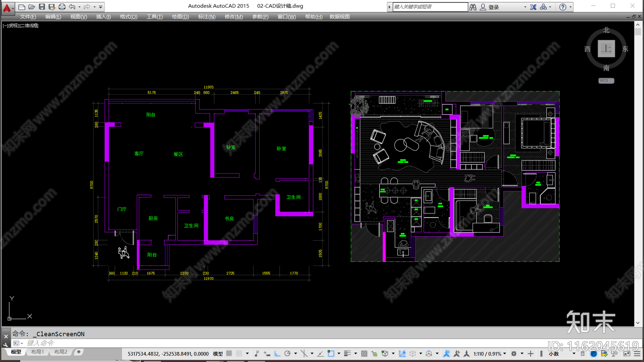This screenshot has height=362, width=644.
Task: Click the Save As icon
Action: tap(52, 7)
